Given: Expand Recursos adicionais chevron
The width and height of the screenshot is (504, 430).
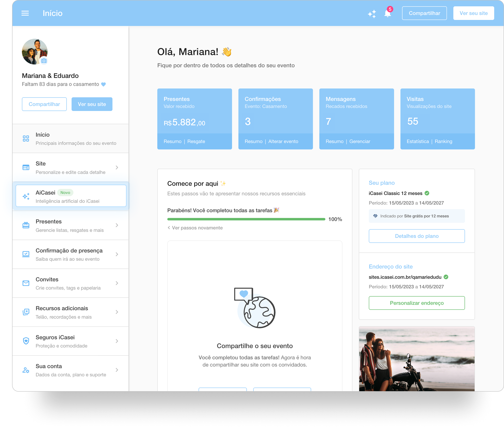Looking at the screenshot, I should click(117, 312).
